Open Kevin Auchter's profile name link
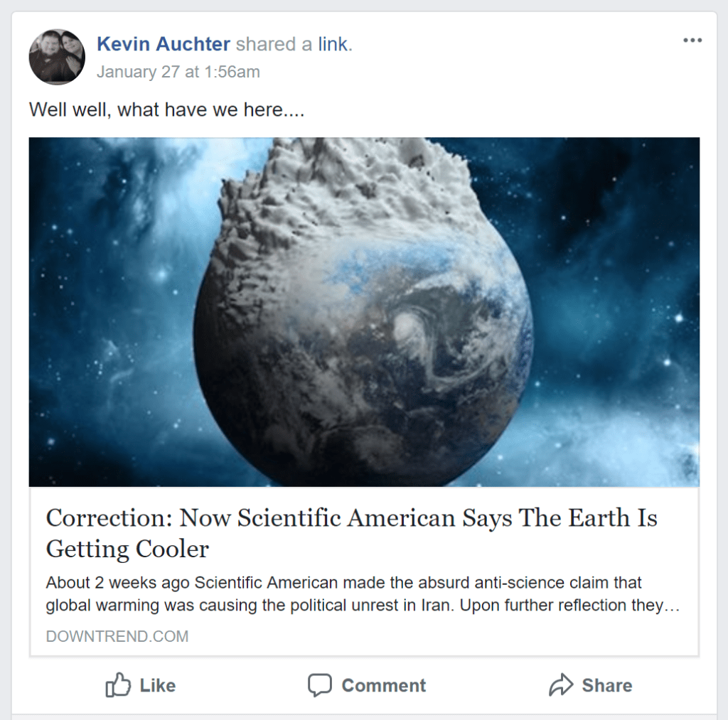 [164, 44]
